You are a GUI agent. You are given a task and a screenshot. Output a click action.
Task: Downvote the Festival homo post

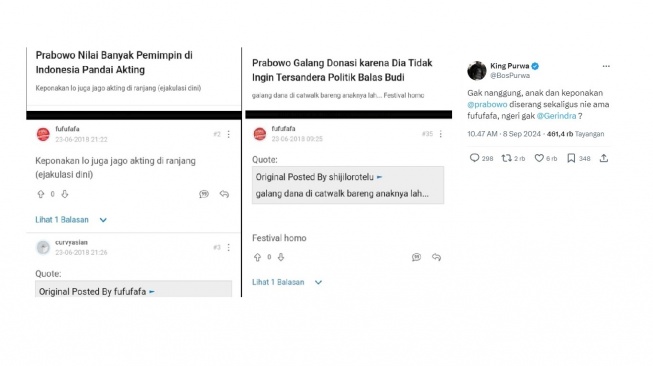[x=281, y=257]
